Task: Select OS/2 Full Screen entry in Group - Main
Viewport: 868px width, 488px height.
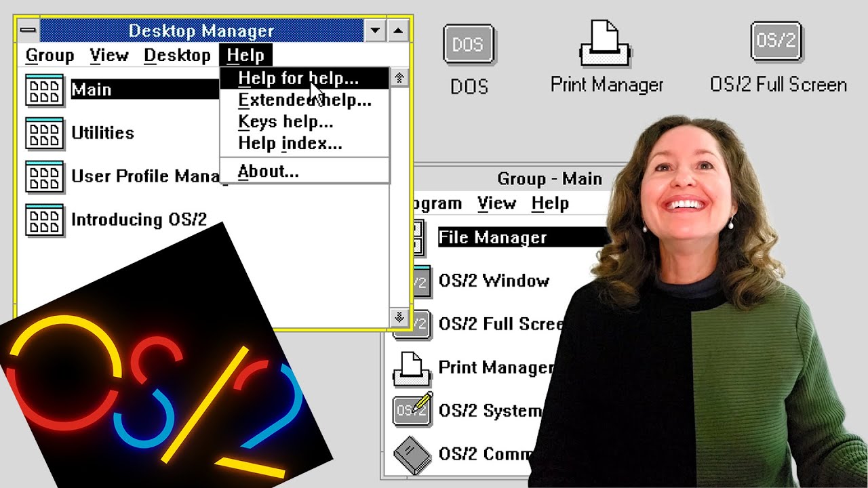Action: [x=501, y=324]
